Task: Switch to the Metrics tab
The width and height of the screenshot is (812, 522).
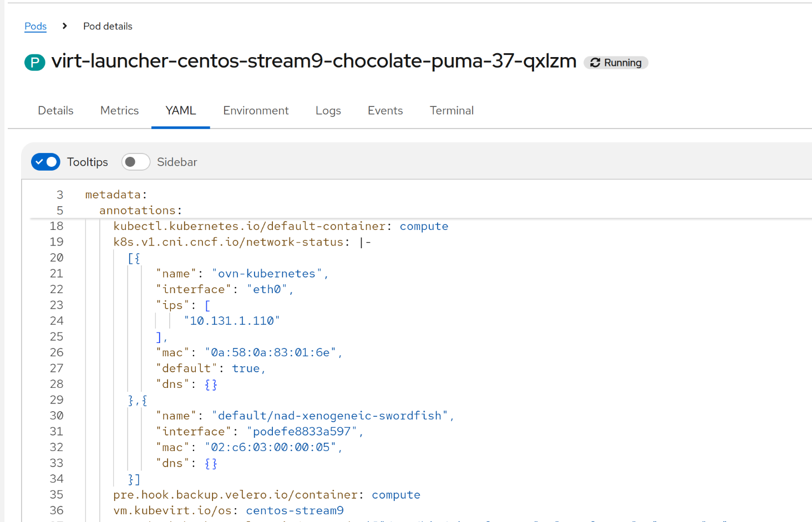Action: click(x=119, y=110)
